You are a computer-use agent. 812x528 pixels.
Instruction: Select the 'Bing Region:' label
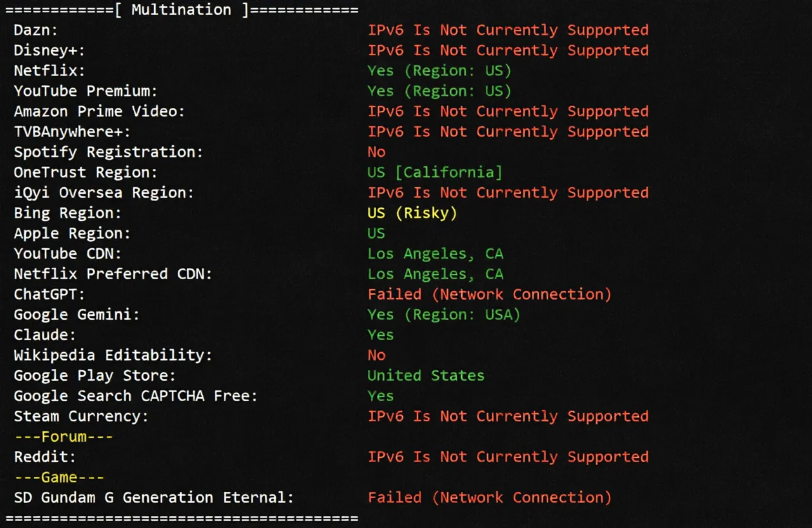pyautogui.click(x=68, y=213)
